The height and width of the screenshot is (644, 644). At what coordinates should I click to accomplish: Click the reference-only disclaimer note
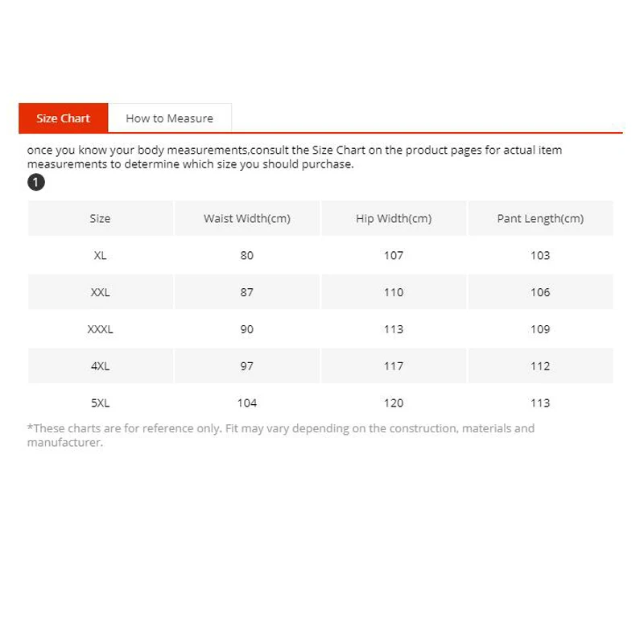coord(281,436)
